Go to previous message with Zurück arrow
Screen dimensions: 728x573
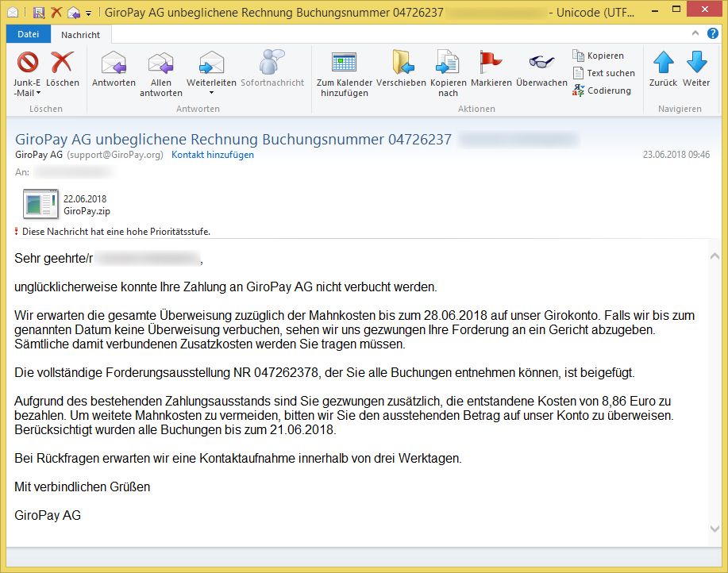point(663,62)
